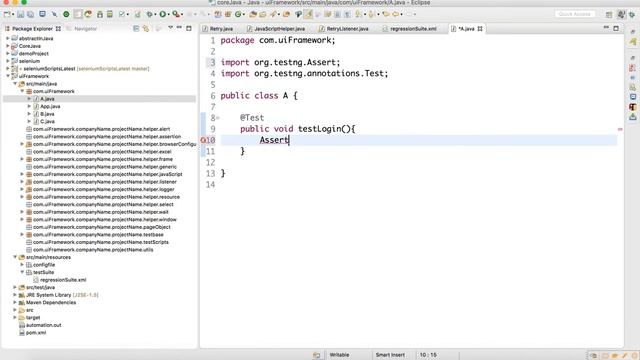The height and width of the screenshot is (360, 640).
Task: Click the Open Type toolbar icon
Action: pos(253,14)
